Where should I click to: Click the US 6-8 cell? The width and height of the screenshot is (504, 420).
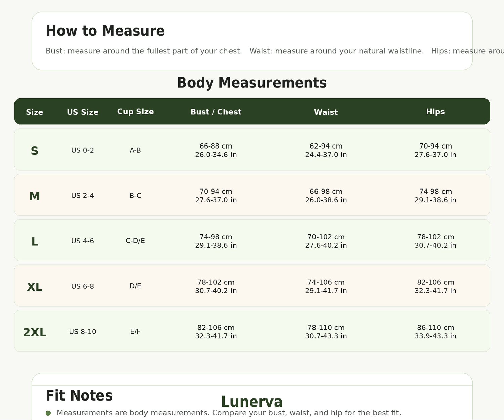(x=83, y=286)
